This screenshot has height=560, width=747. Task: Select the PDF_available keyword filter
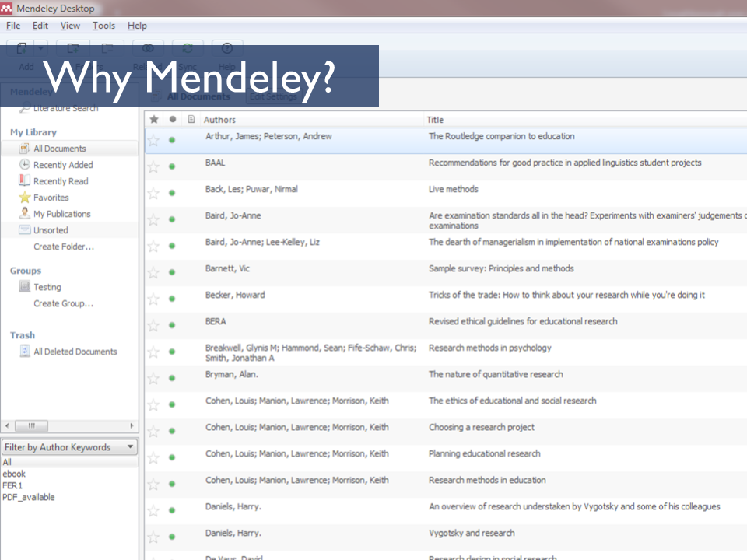point(29,497)
